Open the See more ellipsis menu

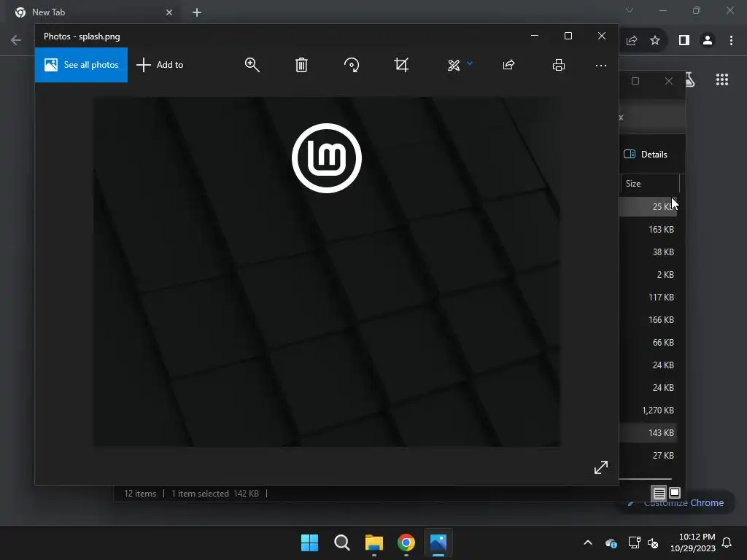(601, 65)
